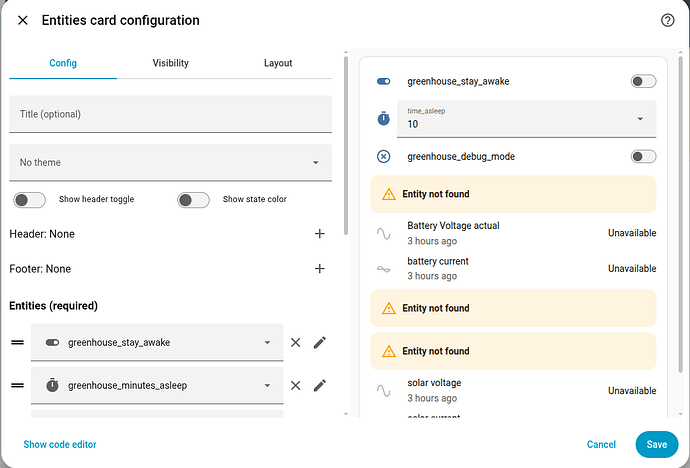Focus the Title (optional) input field

coord(170,114)
